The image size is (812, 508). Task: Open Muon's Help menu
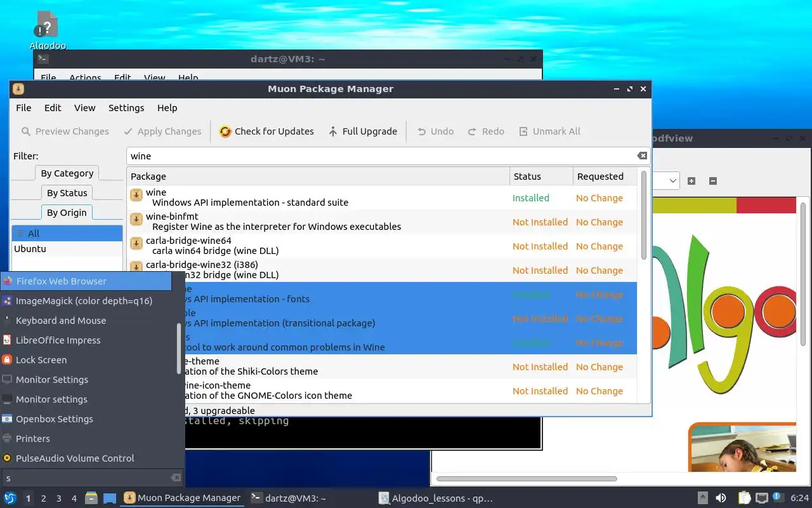click(x=167, y=108)
